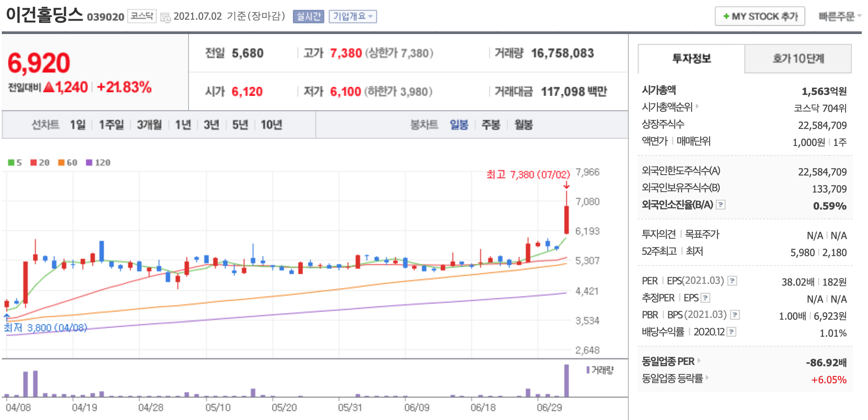This screenshot has width=868, height=420.
Task: Select the 3개월 line chart
Action: pyautogui.click(x=149, y=124)
